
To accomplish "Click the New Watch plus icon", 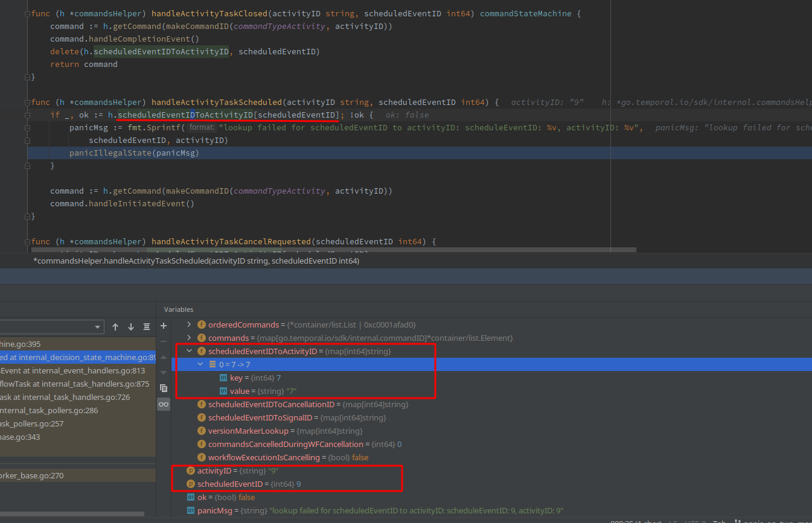I will click(x=164, y=326).
